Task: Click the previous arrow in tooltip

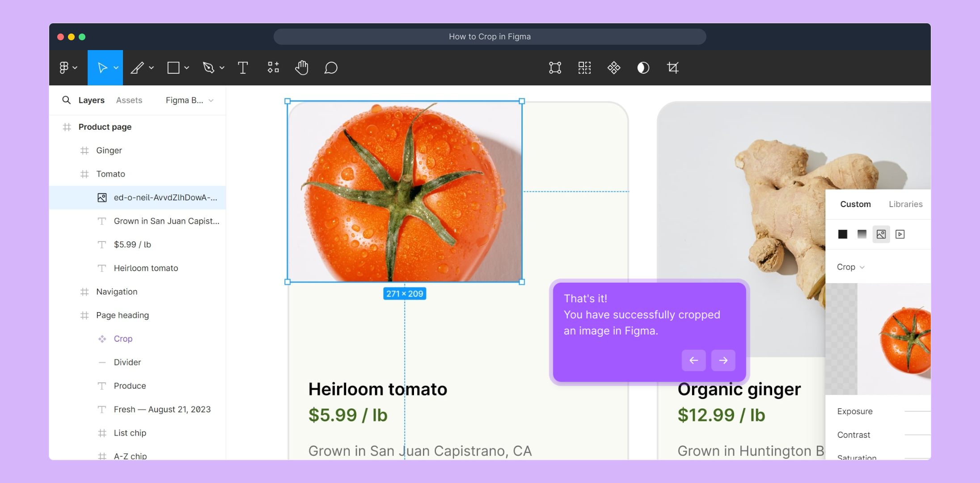Action: coord(694,360)
